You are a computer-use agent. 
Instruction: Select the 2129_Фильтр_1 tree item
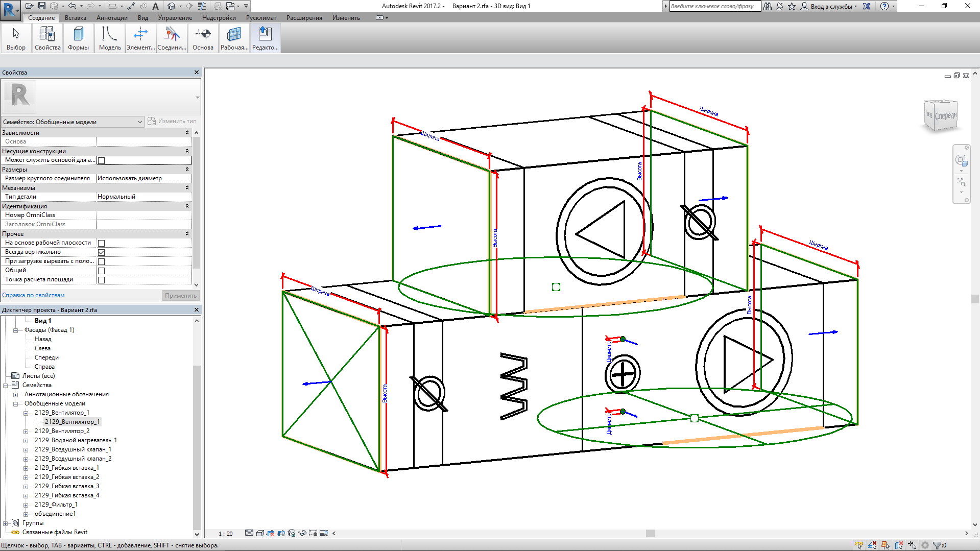56,505
